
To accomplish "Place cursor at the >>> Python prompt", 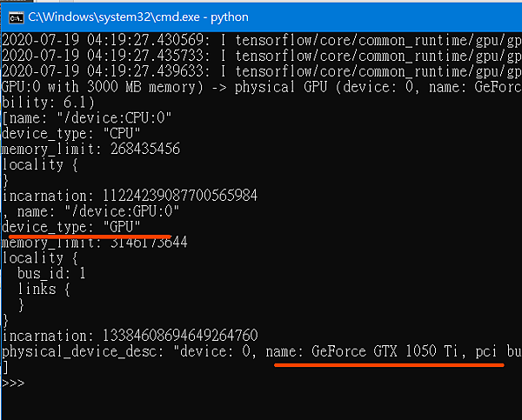I will [13, 383].
